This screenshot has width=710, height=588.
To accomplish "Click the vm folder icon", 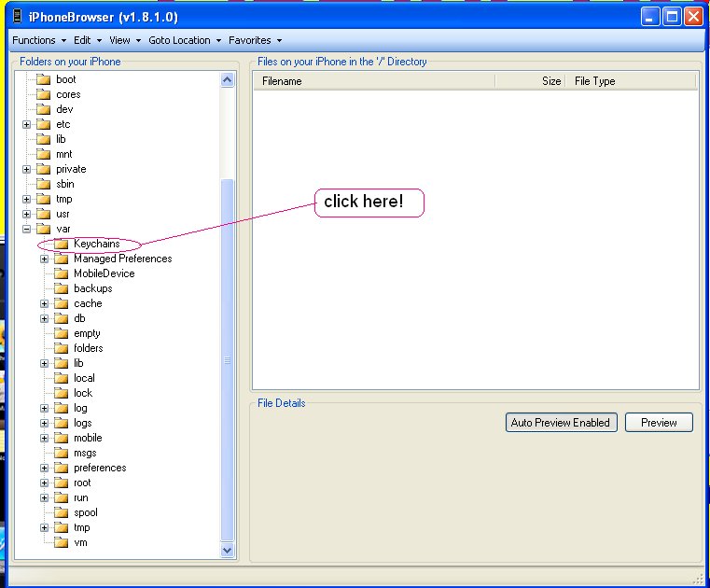I will pos(62,543).
